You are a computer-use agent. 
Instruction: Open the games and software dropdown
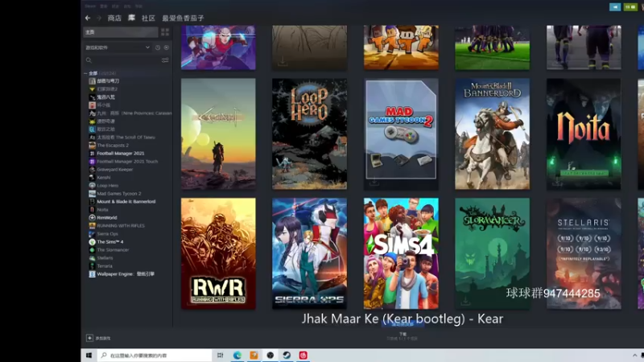click(x=118, y=47)
